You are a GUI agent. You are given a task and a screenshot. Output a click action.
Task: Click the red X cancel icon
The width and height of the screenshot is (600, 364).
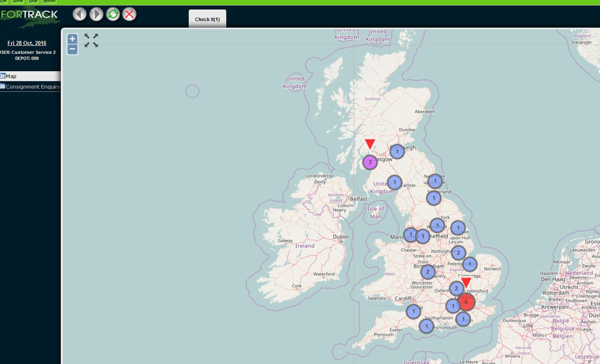[129, 14]
